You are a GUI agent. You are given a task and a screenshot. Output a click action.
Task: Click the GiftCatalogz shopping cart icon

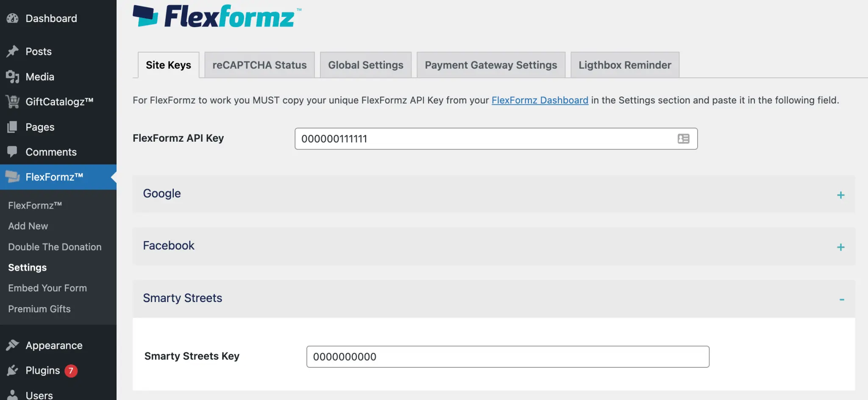pos(13,102)
